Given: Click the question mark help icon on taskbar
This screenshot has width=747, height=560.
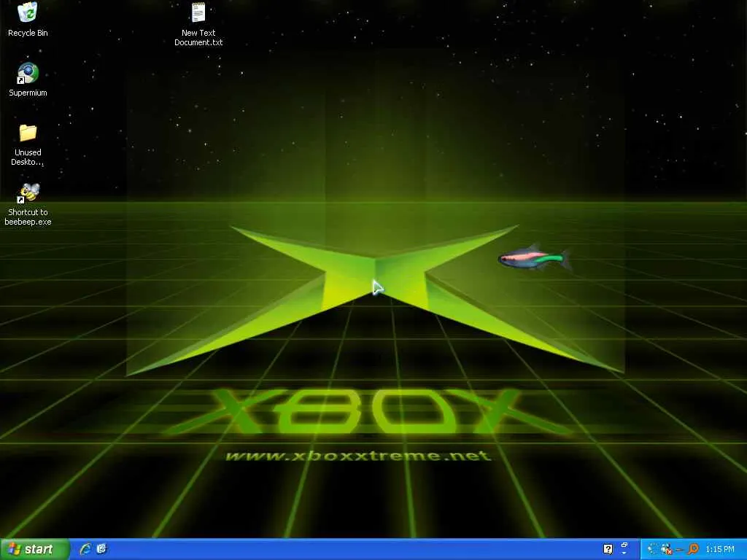Looking at the screenshot, I should point(608,549).
